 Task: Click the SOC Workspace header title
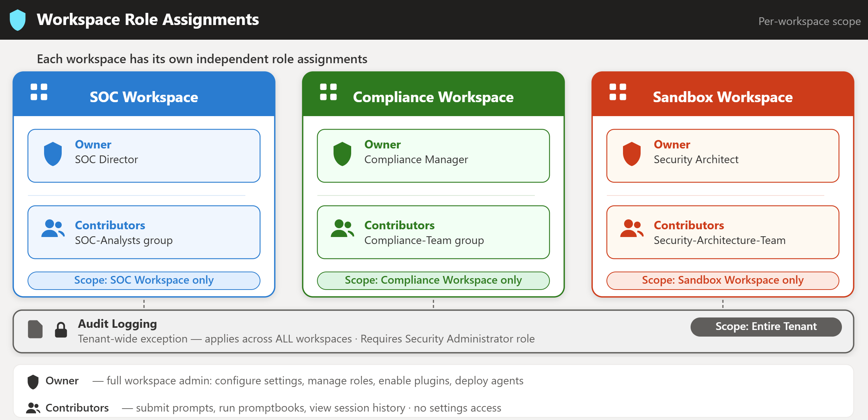coord(144,97)
